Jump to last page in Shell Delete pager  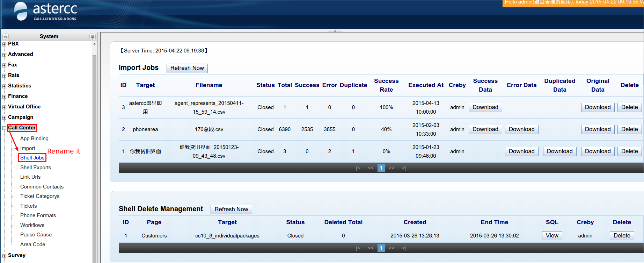tap(404, 248)
